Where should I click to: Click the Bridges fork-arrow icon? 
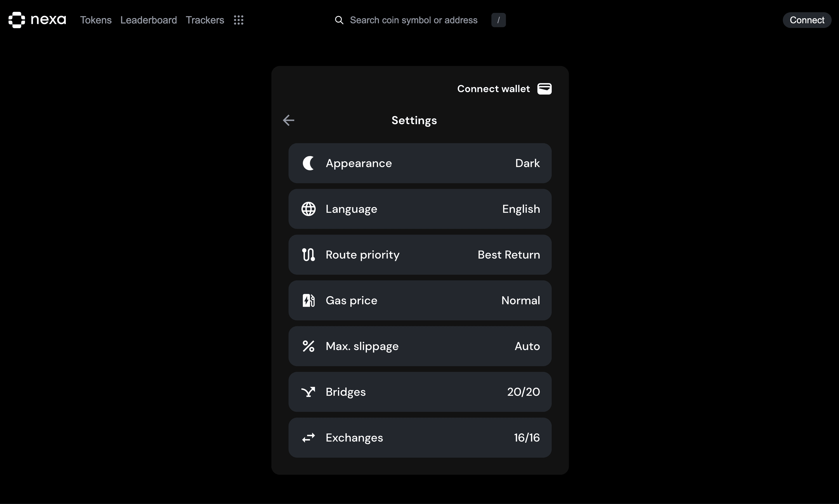[x=309, y=392]
